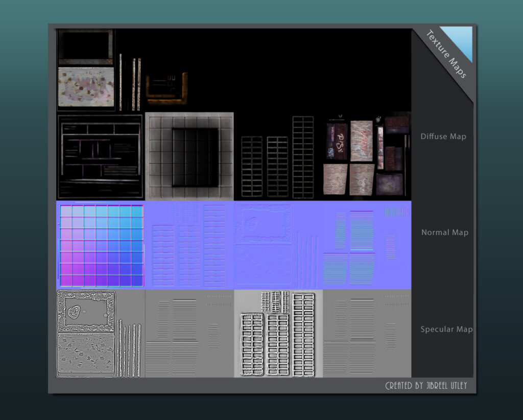
Task: Click the blue triangle in the corner
Action: [x=461, y=40]
